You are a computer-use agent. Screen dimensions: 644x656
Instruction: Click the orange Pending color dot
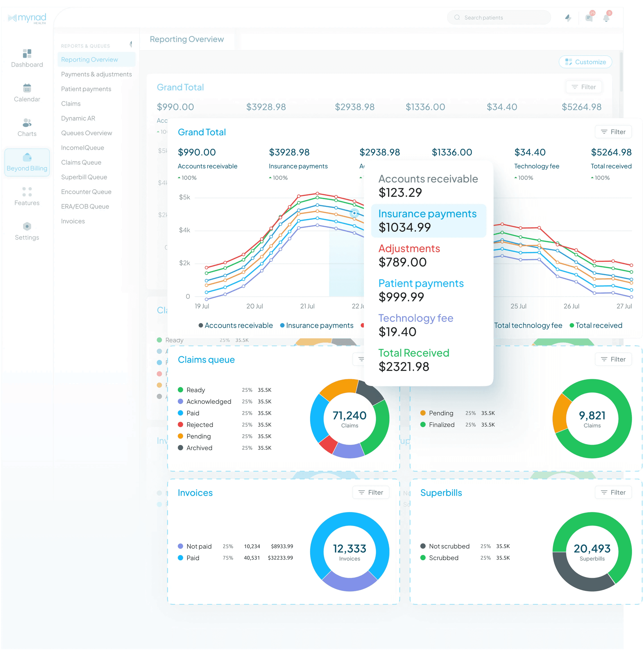(x=181, y=436)
